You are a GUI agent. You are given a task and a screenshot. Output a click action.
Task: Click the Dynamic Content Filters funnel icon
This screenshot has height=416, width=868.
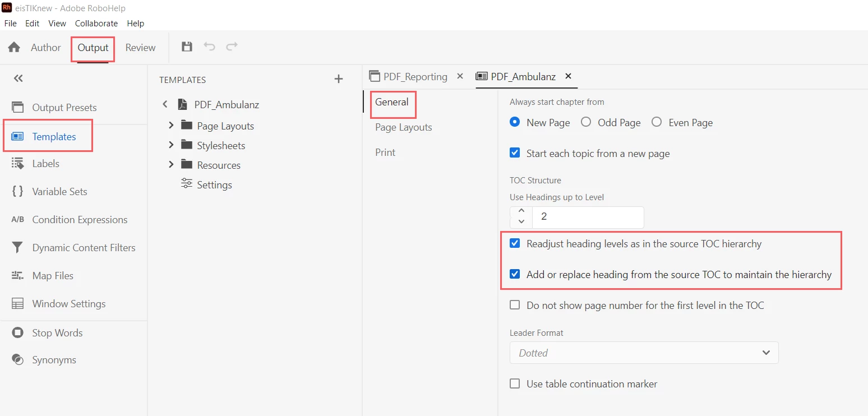(18, 247)
